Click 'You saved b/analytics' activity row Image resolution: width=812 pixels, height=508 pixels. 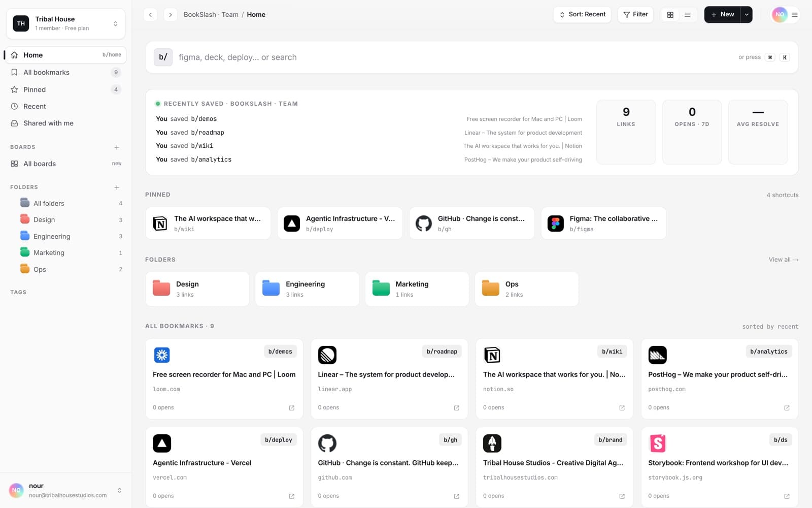(369, 160)
